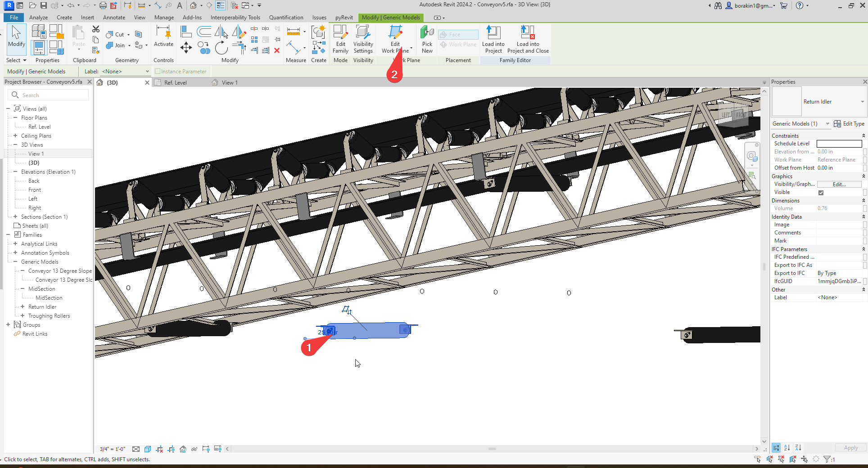The width and height of the screenshot is (868, 468).
Task: Switch to the Ref. Level view tab
Action: [175, 83]
